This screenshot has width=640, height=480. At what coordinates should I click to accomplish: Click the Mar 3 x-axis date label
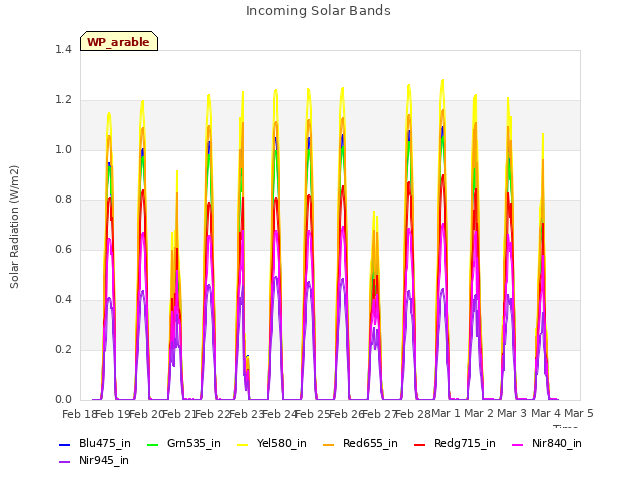pyautogui.click(x=512, y=413)
